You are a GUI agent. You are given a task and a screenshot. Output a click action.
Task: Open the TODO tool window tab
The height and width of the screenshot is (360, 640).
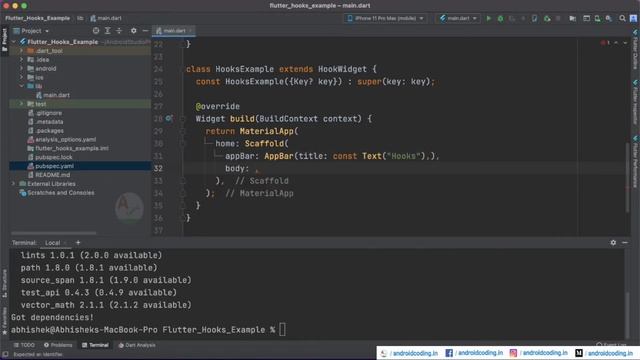point(24,345)
